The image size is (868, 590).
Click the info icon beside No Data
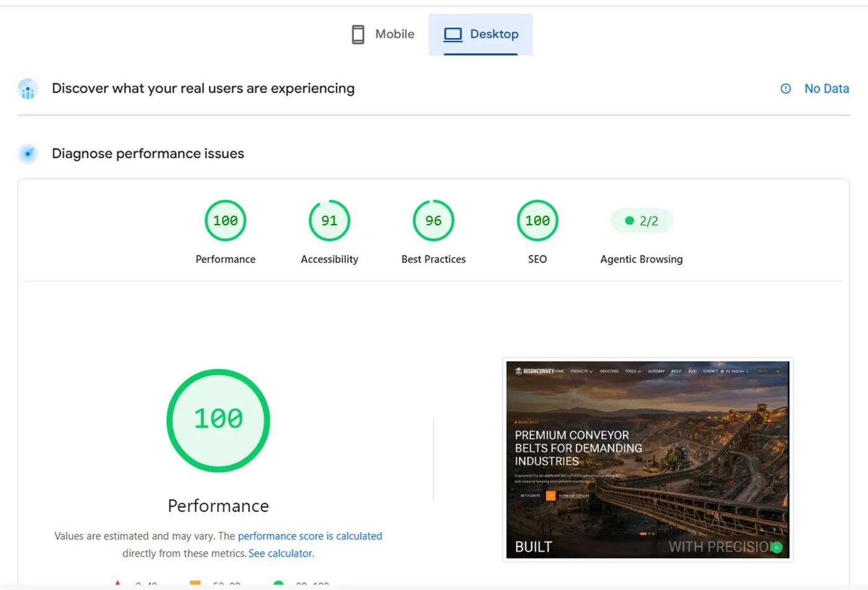point(786,89)
